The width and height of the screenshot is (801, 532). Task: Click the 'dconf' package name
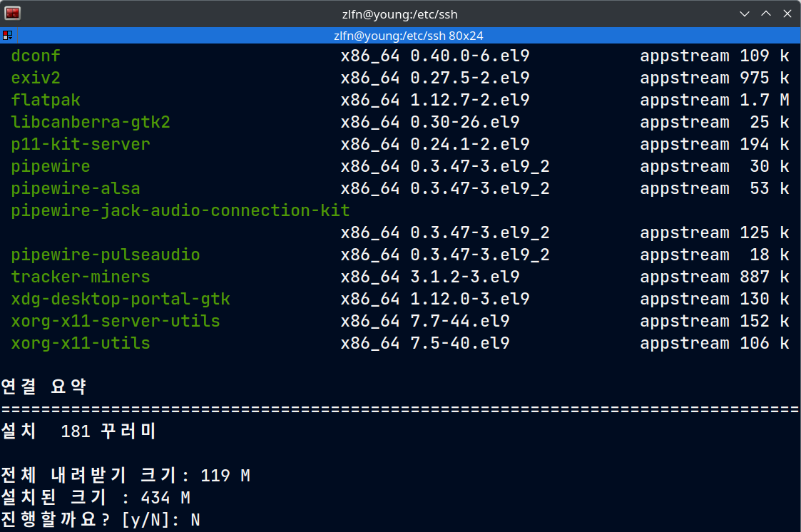(35, 56)
